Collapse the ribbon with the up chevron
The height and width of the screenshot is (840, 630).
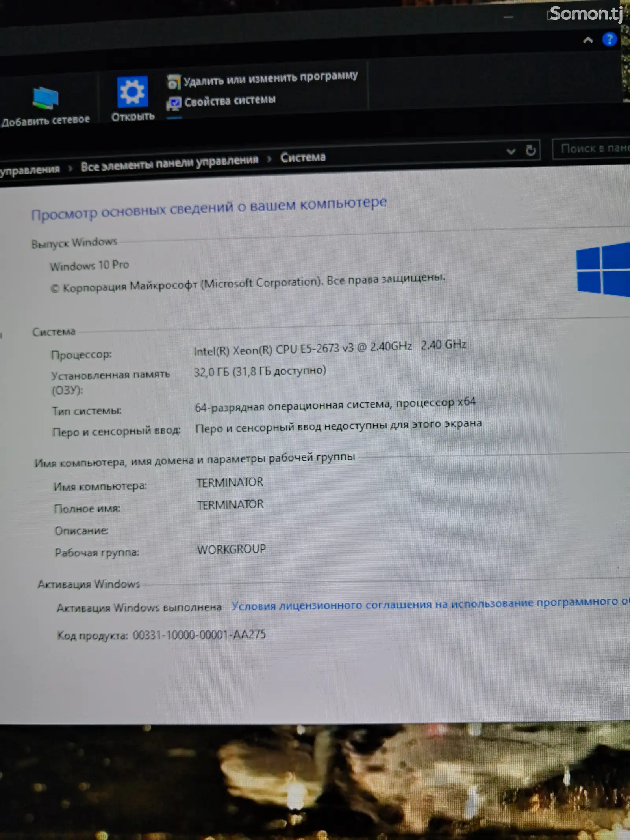pyautogui.click(x=587, y=40)
